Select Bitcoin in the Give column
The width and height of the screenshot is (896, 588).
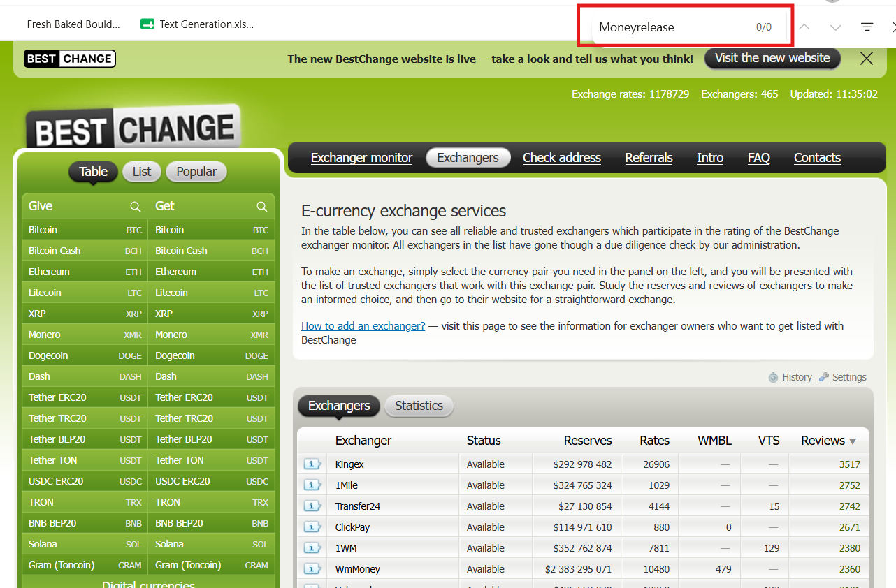pyautogui.click(x=85, y=230)
